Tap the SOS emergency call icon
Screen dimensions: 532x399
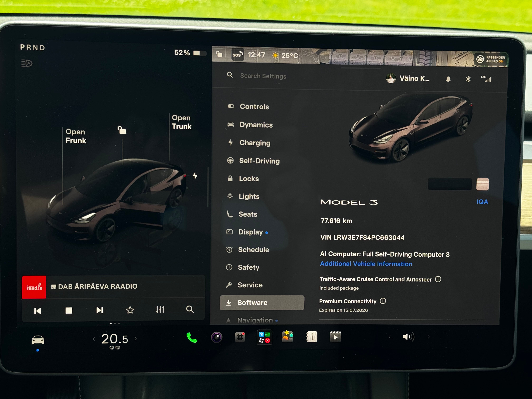[x=238, y=55]
